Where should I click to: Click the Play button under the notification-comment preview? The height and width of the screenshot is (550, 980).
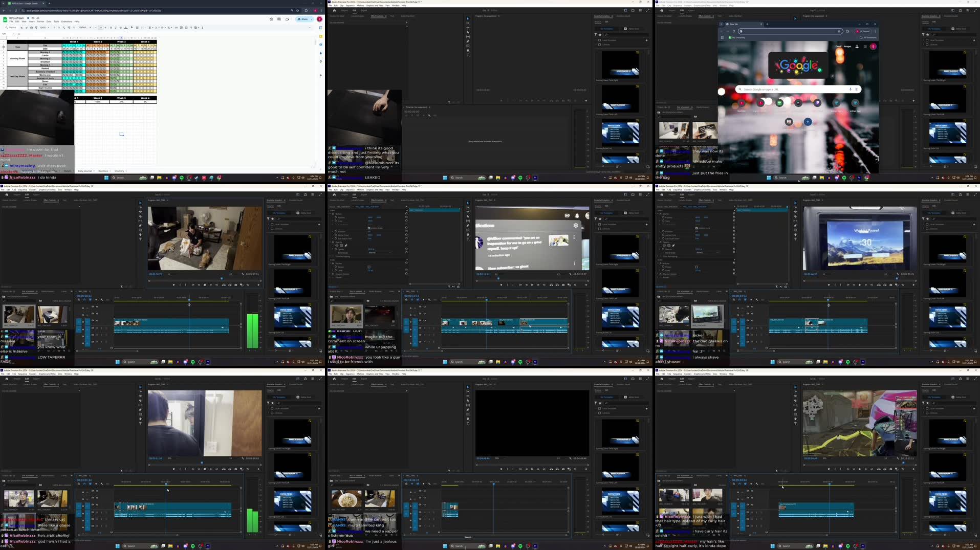pyautogui.click(x=532, y=285)
